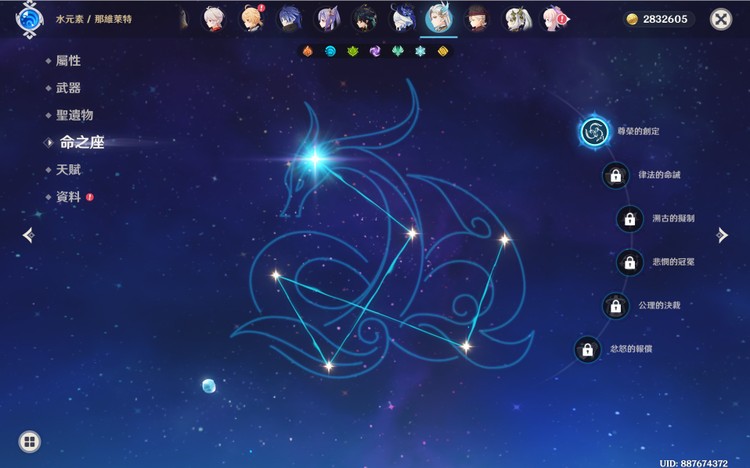Open the grid menu icon at bottom

(30, 441)
